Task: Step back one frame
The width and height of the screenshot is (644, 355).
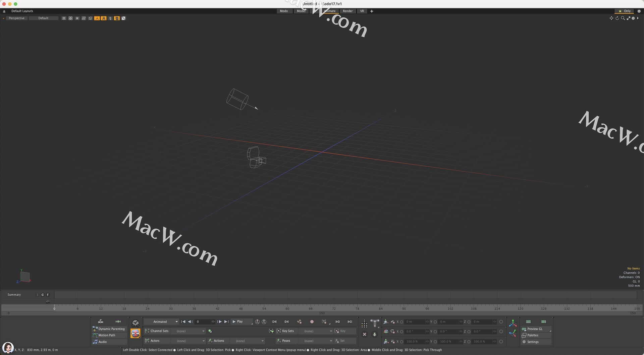Action: pyautogui.click(x=190, y=322)
